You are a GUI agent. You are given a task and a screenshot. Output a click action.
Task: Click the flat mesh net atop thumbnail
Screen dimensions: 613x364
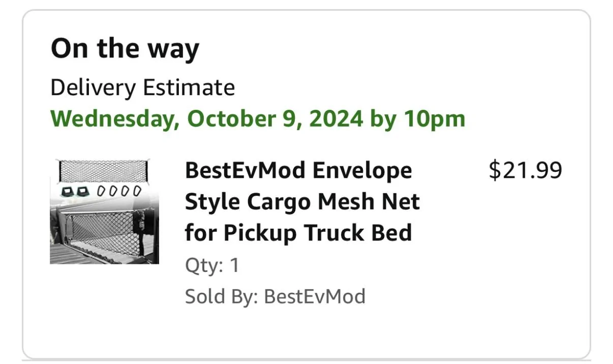point(104,170)
